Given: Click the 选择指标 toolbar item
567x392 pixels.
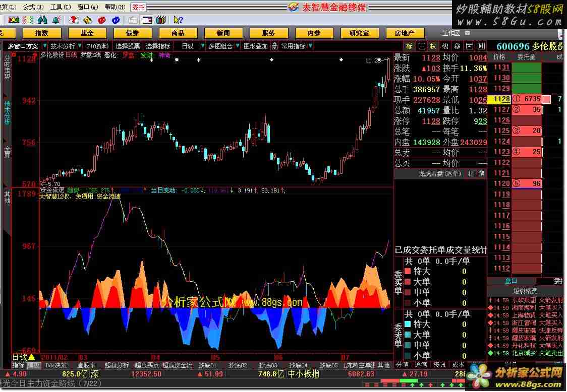Looking at the screenshot, I should coord(158,46).
